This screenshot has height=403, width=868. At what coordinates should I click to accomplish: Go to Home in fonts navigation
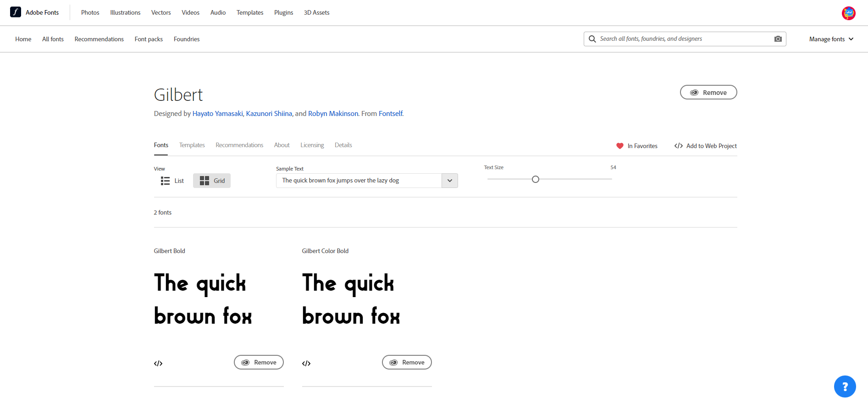23,39
